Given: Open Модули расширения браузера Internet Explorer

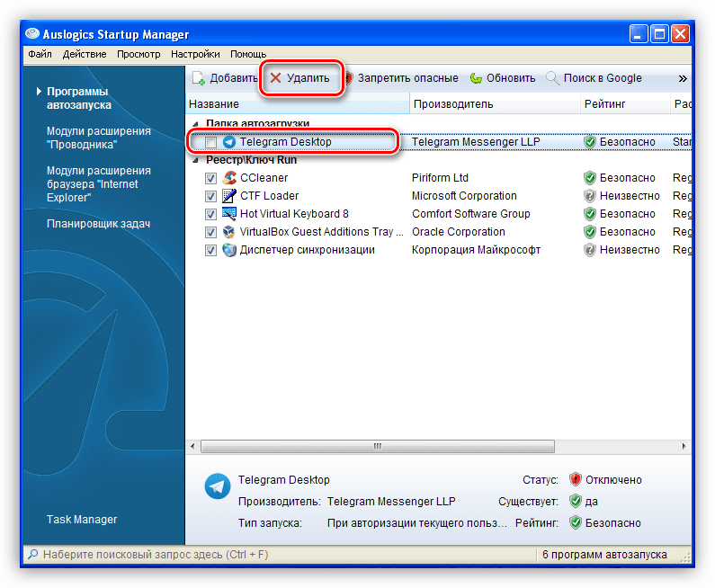Looking at the screenshot, I should coord(99,183).
